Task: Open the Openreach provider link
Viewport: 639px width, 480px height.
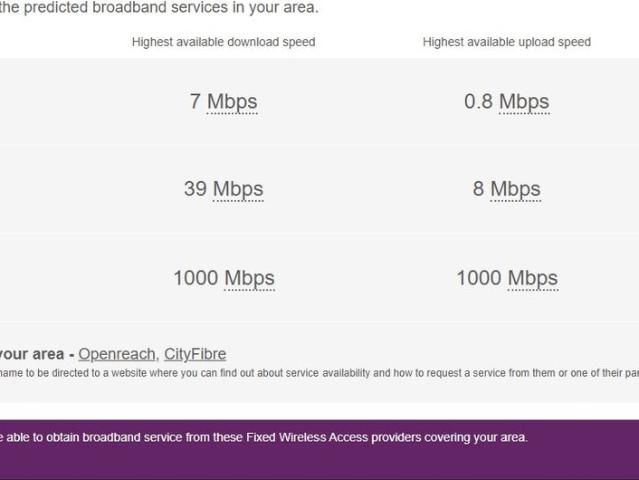Action: tap(116, 354)
